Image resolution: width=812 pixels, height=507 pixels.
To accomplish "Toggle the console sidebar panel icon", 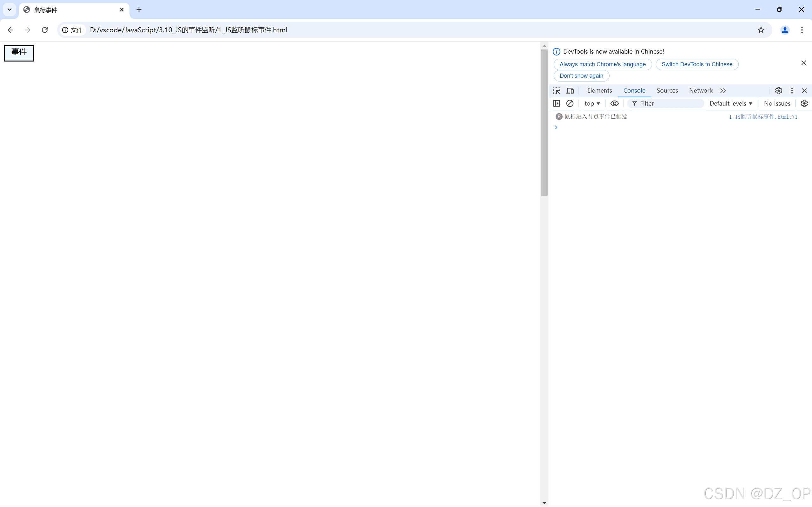I will pos(557,104).
